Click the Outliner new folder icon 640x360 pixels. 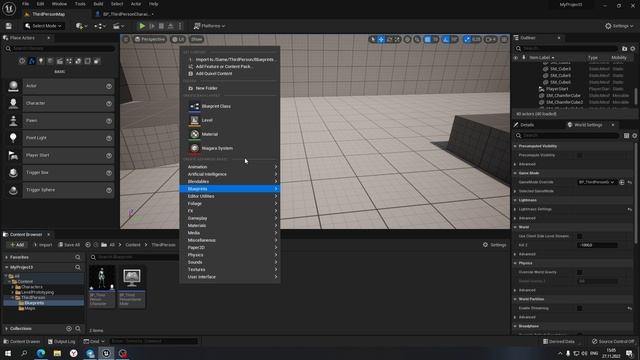click(624, 49)
